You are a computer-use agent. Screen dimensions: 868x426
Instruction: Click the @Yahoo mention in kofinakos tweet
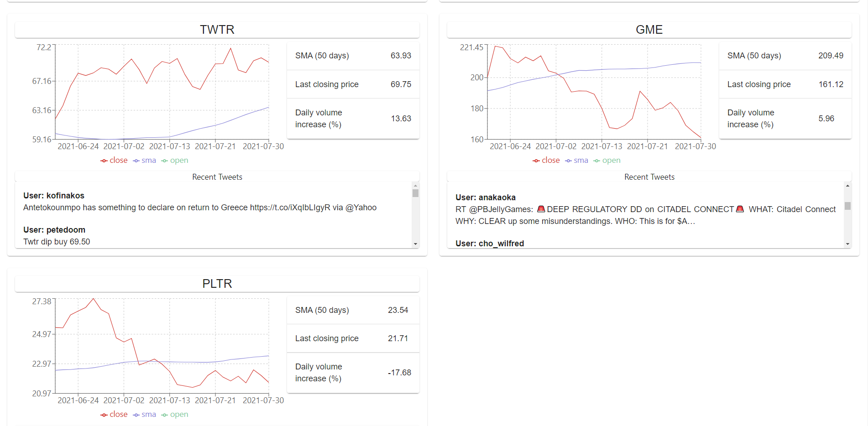(x=362, y=207)
